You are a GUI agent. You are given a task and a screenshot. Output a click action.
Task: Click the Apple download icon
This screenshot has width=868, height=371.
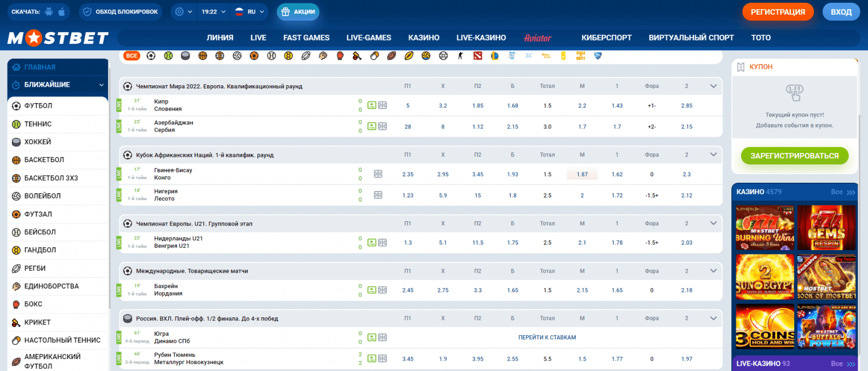pos(62,11)
